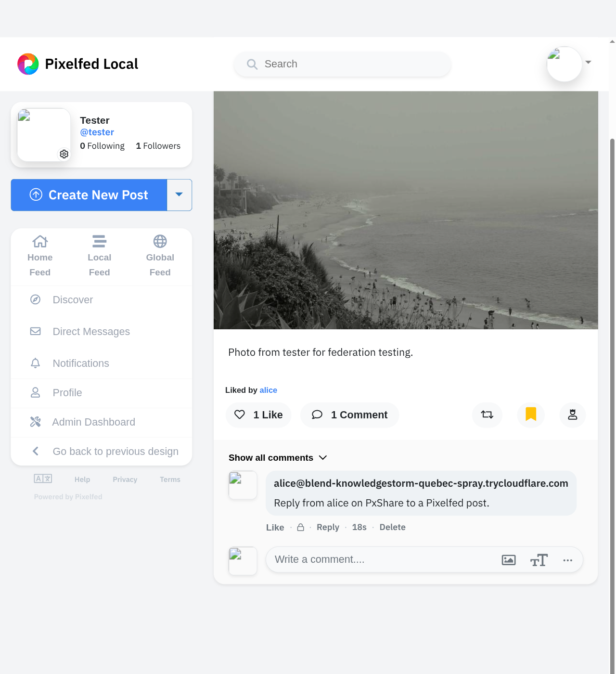
Task: Open text formatting options in comment box
Action: (539, 560)
